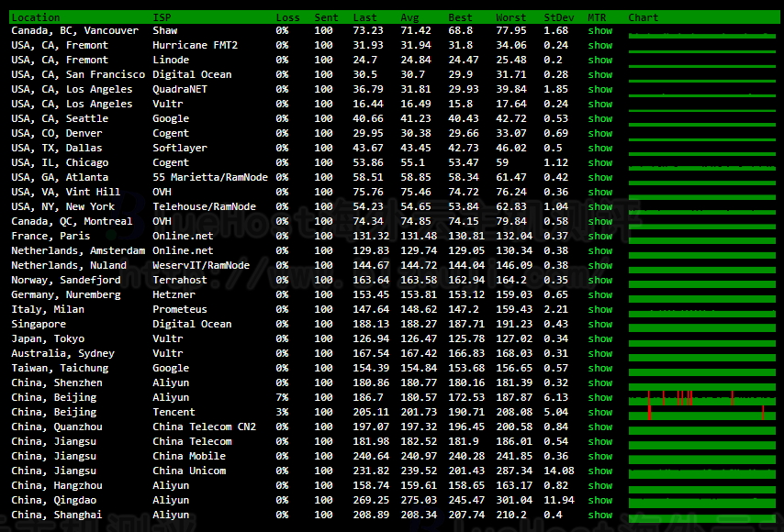Select best value 15.8

[460, 104]
